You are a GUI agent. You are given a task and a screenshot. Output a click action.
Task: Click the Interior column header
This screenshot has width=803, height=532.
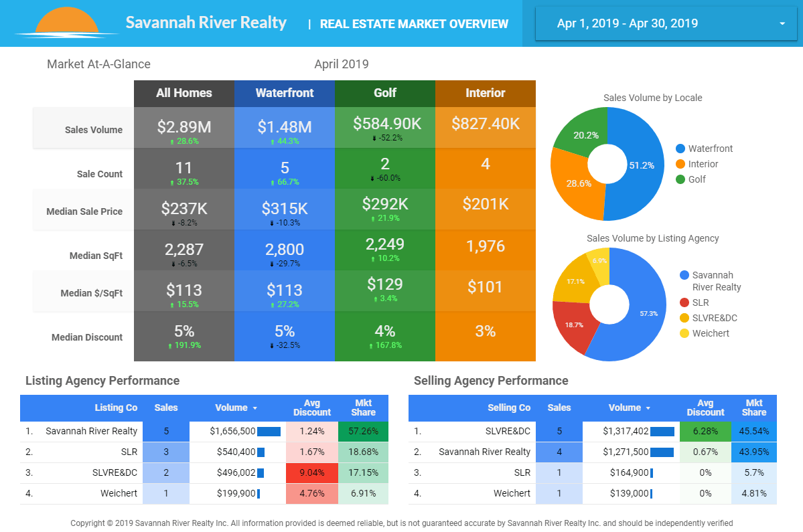click(x=486, y=93)
